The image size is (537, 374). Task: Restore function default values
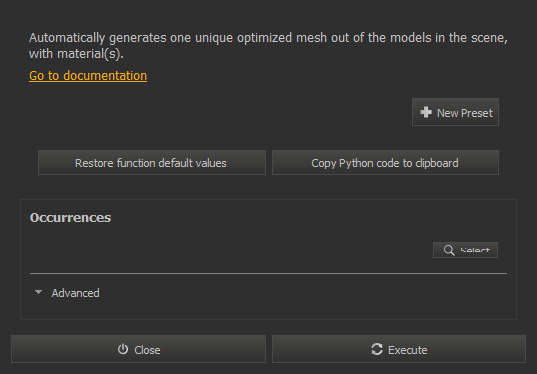coord(152,163)
